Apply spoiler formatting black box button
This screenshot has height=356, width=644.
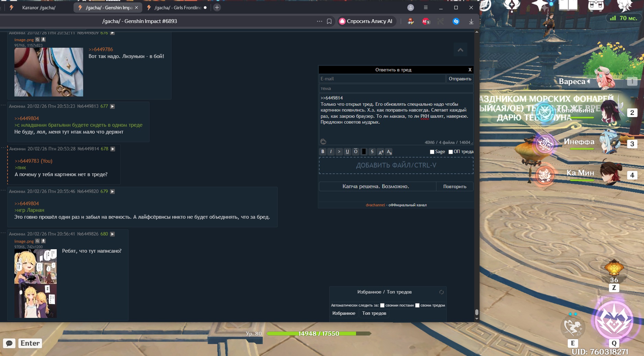point(364,152)
